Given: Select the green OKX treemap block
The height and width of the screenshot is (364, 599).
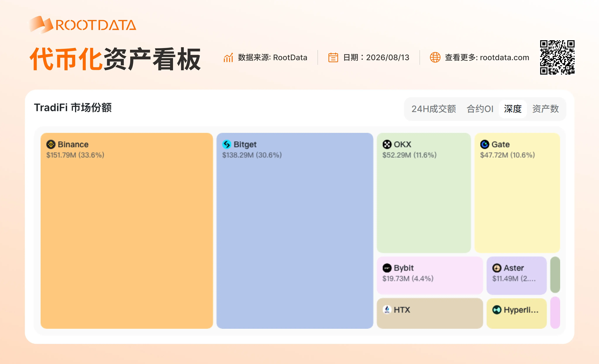Looking at the screenshot, I should pyautogui.click(x=424, y=193).
